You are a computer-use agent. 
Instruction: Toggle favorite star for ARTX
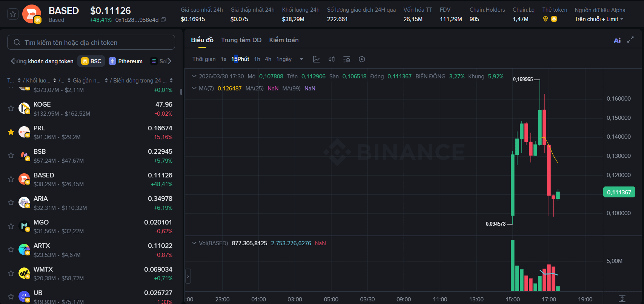(x=11, y=249)
